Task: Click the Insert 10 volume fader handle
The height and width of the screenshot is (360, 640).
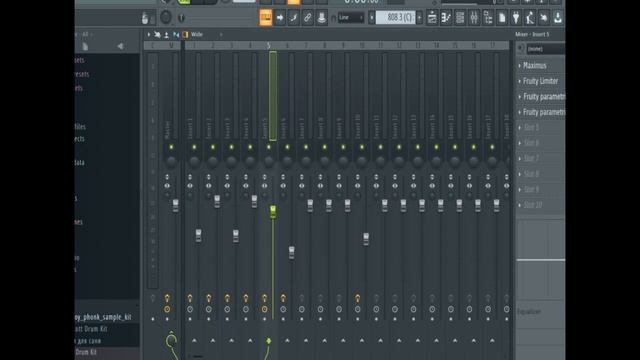Action: pyautogui.click(x=366, y=239)
